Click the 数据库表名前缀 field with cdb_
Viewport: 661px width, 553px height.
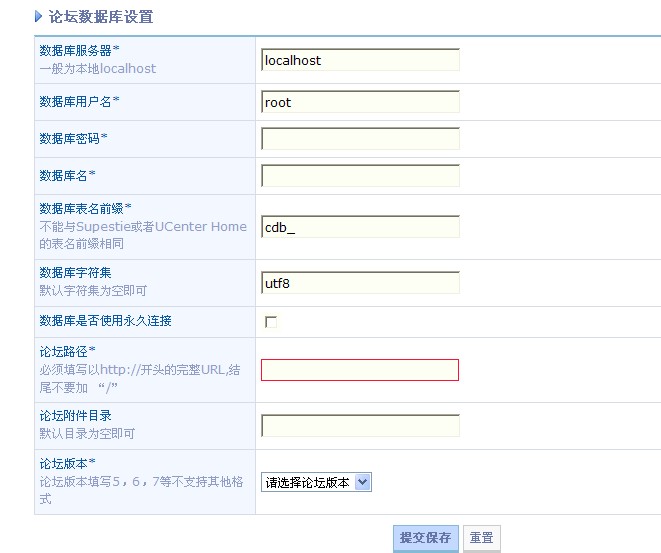click(360, 227)
